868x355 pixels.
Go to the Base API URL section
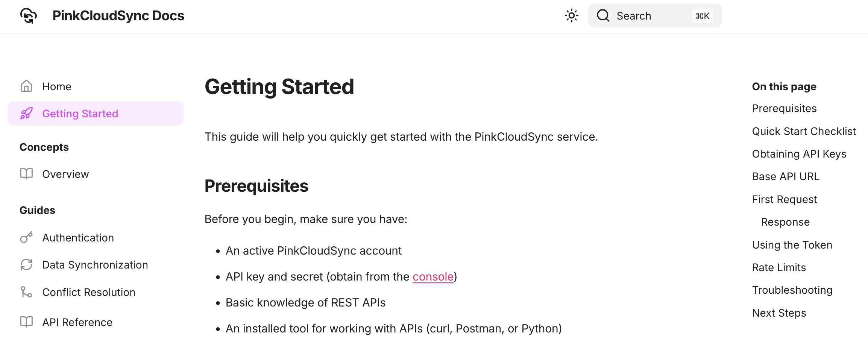[x=786, y=176]
